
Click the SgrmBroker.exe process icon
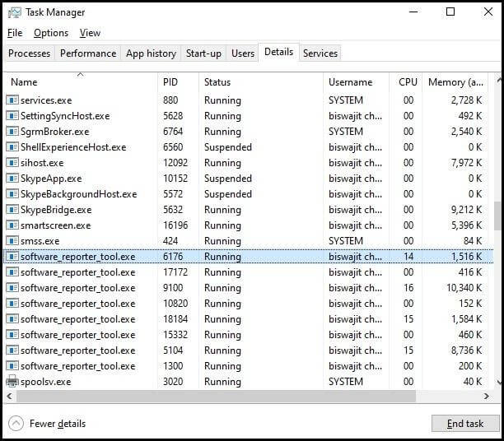pos(12,132)
